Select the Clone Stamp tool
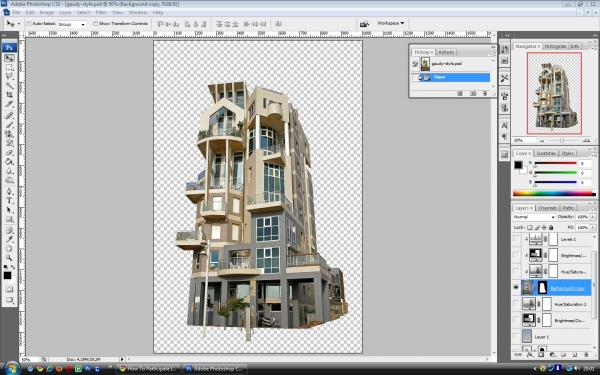The width and height of the screenshot is (600, 375). pos(9,134)
